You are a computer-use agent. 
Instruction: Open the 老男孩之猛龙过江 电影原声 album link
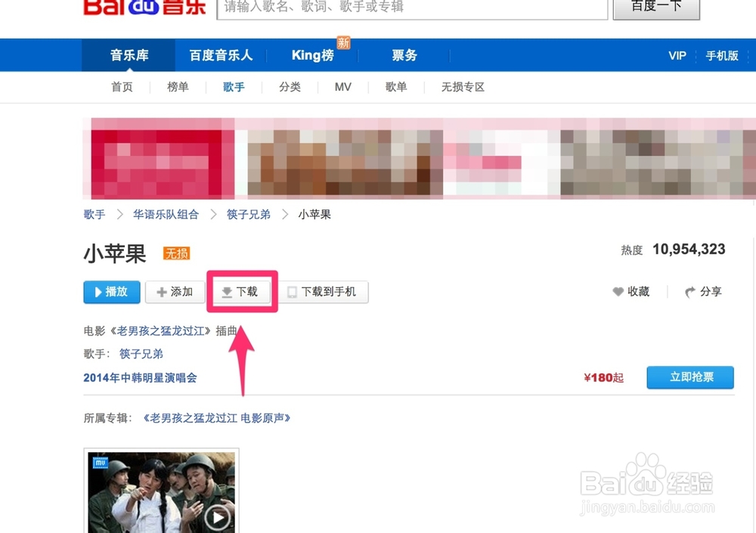tap(216, 418)
